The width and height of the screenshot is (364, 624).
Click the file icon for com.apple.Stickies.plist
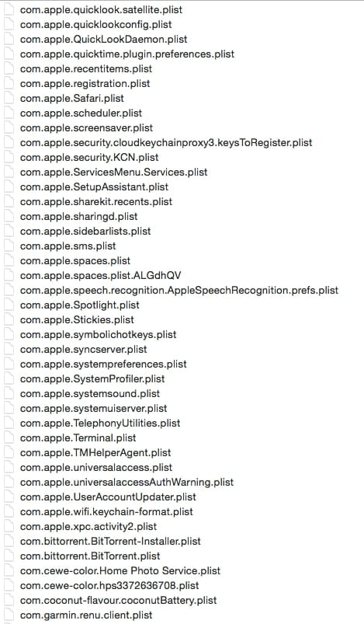[x=9, y=319]
